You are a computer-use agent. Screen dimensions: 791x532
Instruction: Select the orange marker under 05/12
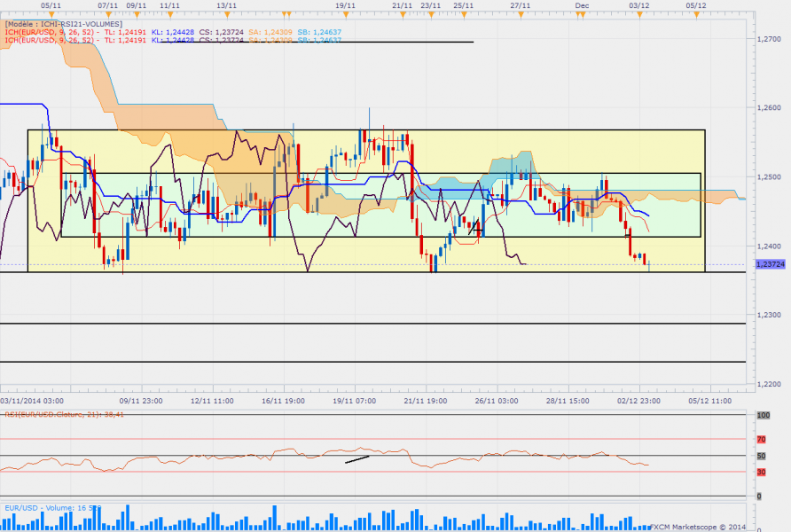click(x=697, y=15)
